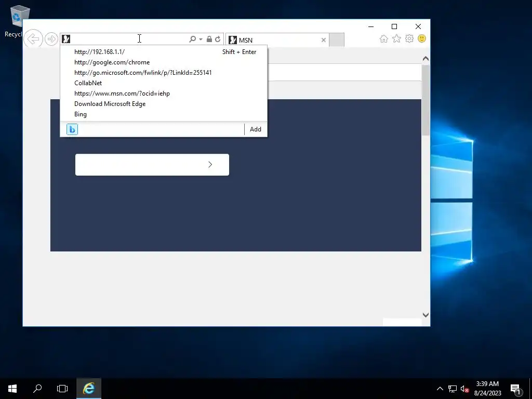Open the clock showing 3:39 AM
532x399 pixels.
click(x=487, y=389)
